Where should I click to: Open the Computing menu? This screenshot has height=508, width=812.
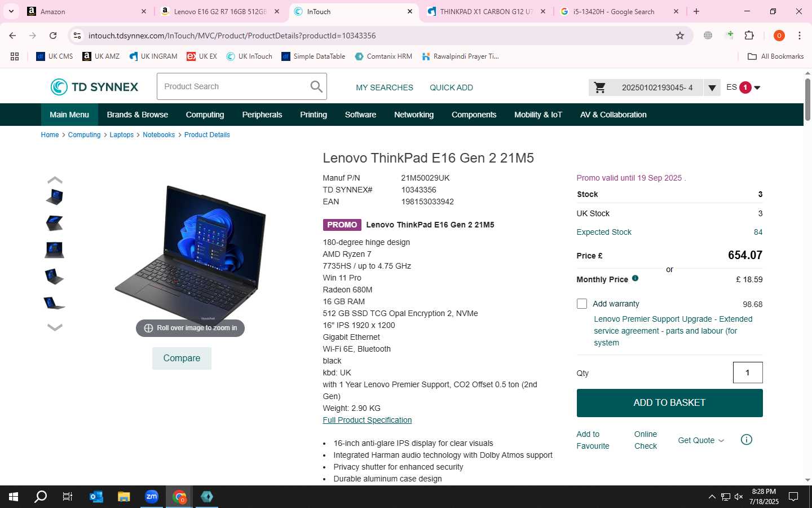coord(205,115)
